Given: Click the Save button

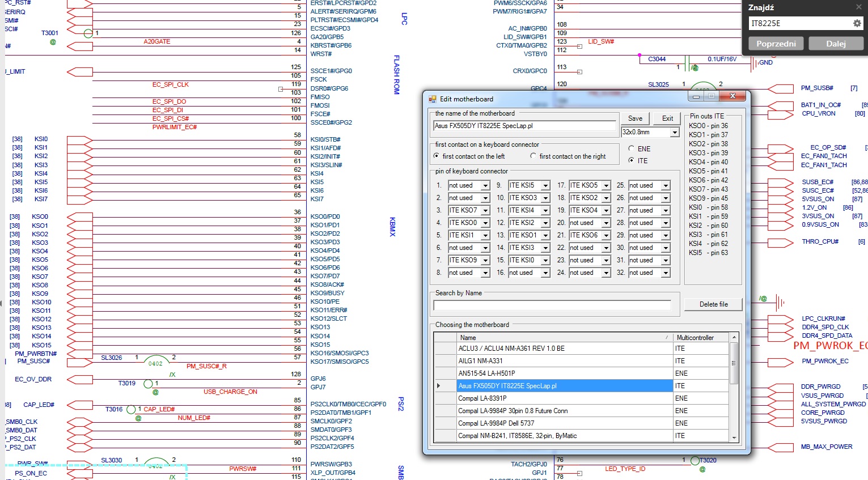Looking at the screenshot, I should click(x=635, y=118).
